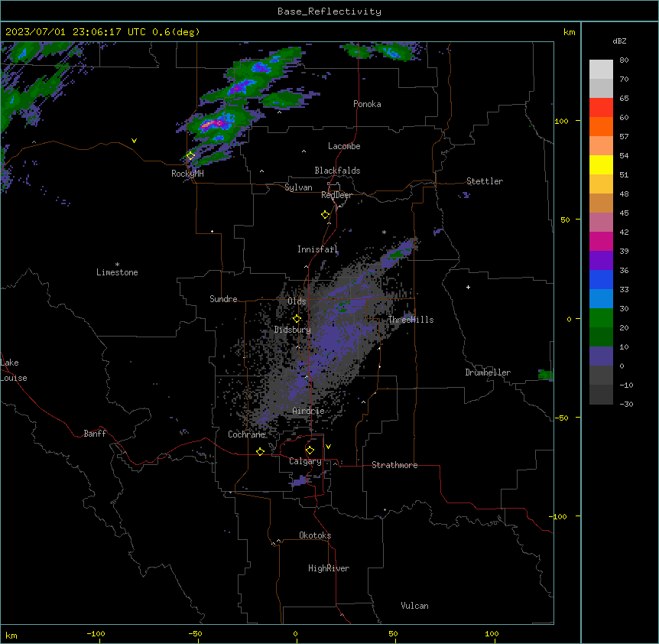Viewport: 659px width, 644px height.
Task: Click the lightest grey swatch near 80 dBZ
Action: click(601, 69)
